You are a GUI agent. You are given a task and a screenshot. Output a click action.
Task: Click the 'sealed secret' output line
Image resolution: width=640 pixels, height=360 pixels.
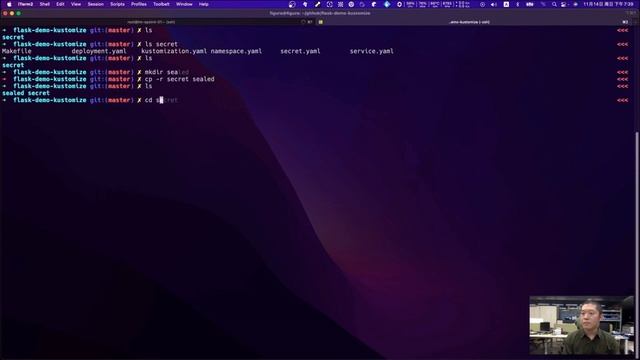point(26,93)
